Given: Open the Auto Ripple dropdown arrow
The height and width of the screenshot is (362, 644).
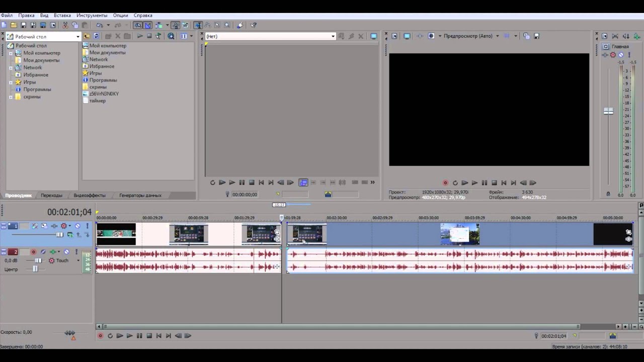Looking at the screenshot, I should coord(168,25).
